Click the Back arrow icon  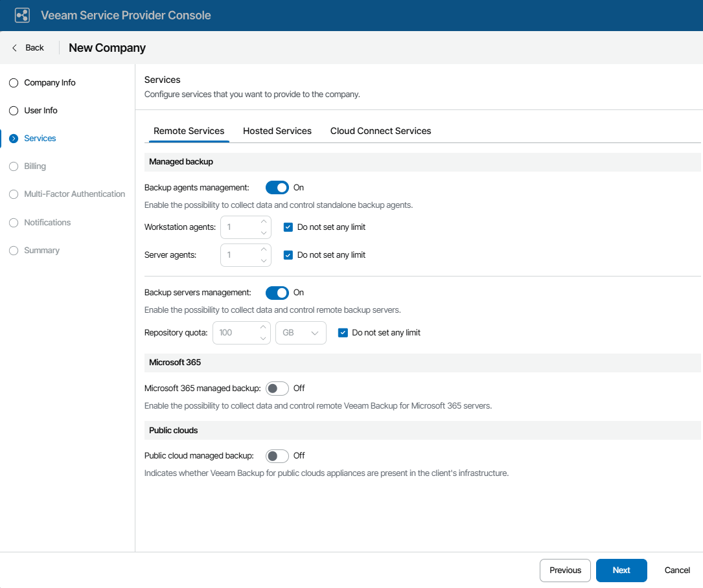click(15, 48)
